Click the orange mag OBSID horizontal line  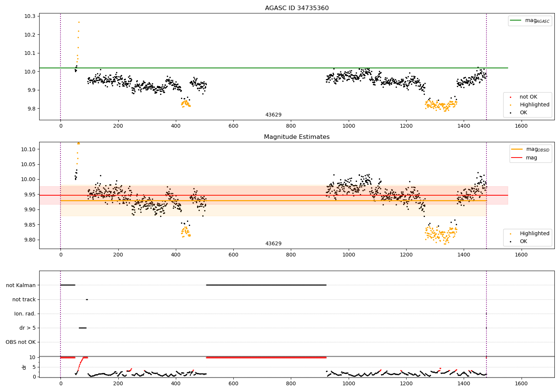(273, 201)
